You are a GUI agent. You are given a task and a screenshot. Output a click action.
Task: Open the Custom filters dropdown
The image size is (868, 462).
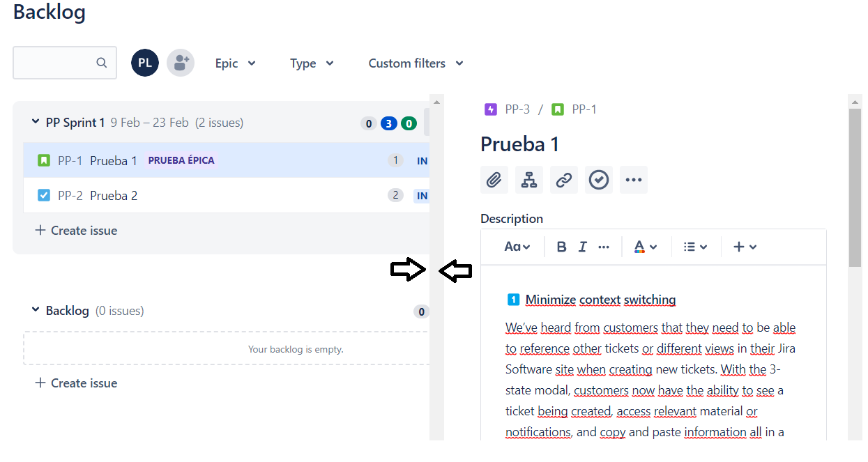(416, 63)
